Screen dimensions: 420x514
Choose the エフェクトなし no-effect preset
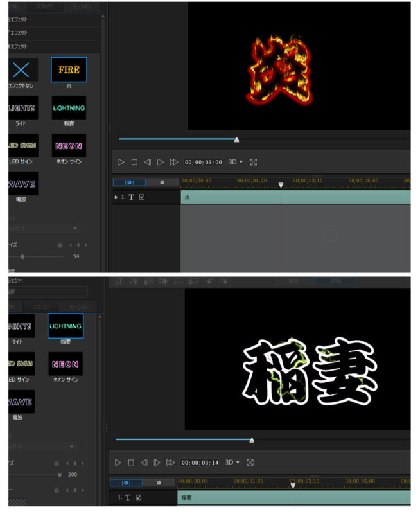point(22,70)
